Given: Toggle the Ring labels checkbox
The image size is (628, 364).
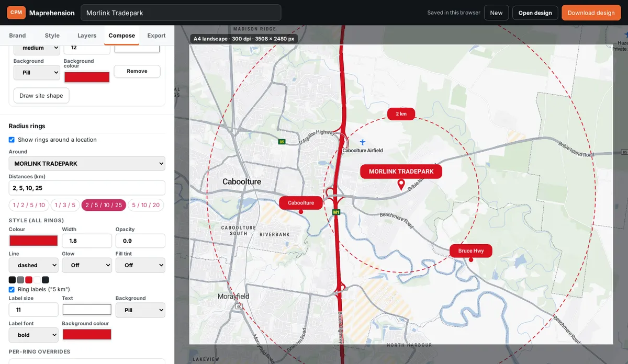Looking at the screenshot, I should (12, 289).
